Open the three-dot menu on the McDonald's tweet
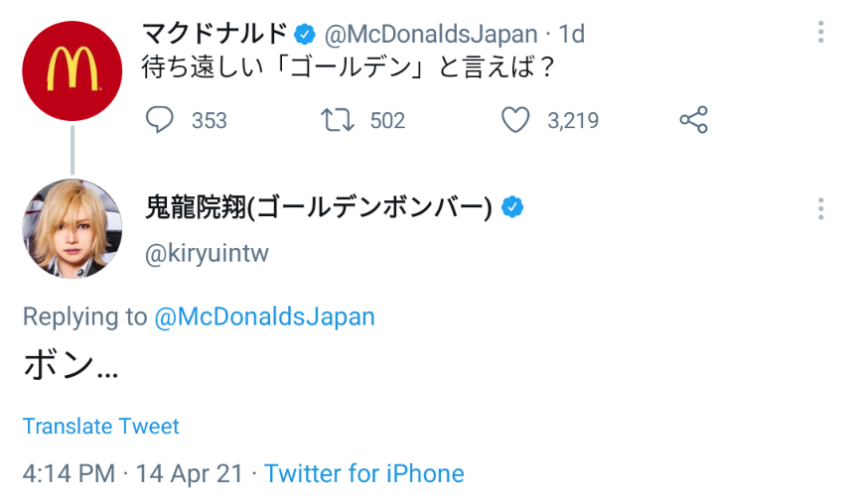The image size is (858, 504). (821, 33)
